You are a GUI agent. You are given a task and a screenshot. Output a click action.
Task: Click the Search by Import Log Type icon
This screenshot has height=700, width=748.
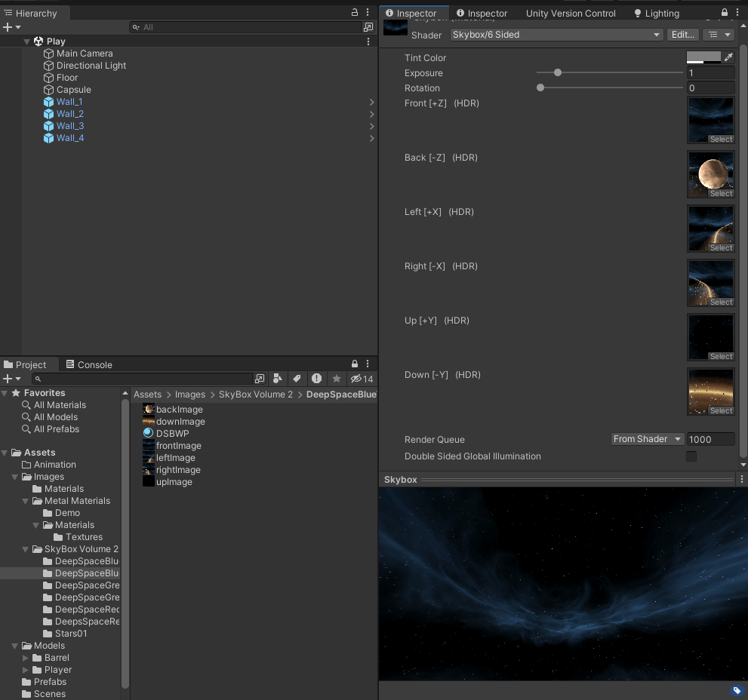[316, 379]
